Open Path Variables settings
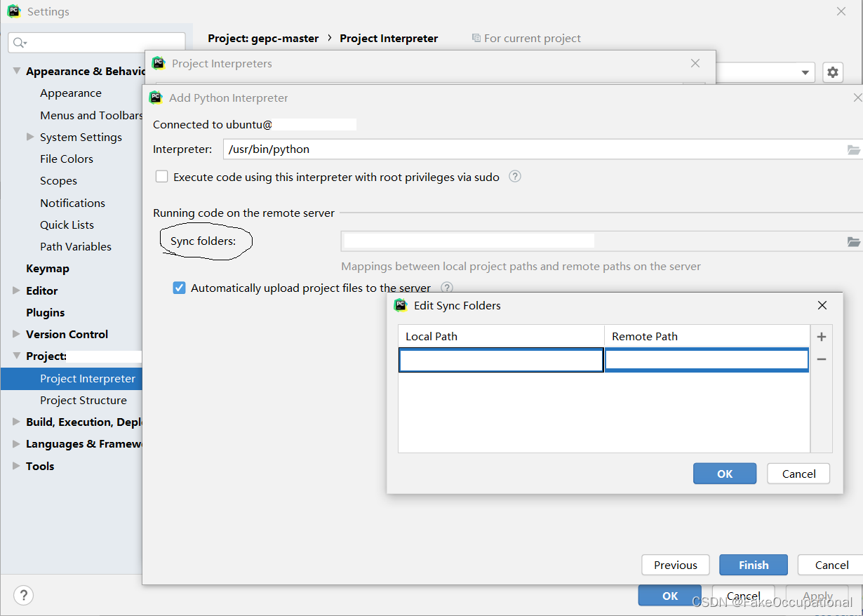The image size is (863, 616). (76, 246)
